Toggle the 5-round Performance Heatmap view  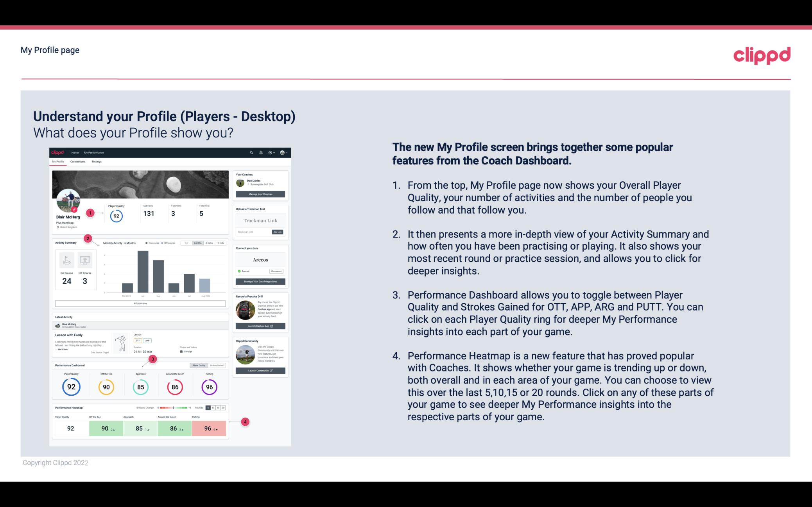pyautogui.click(x=209, y=407)
